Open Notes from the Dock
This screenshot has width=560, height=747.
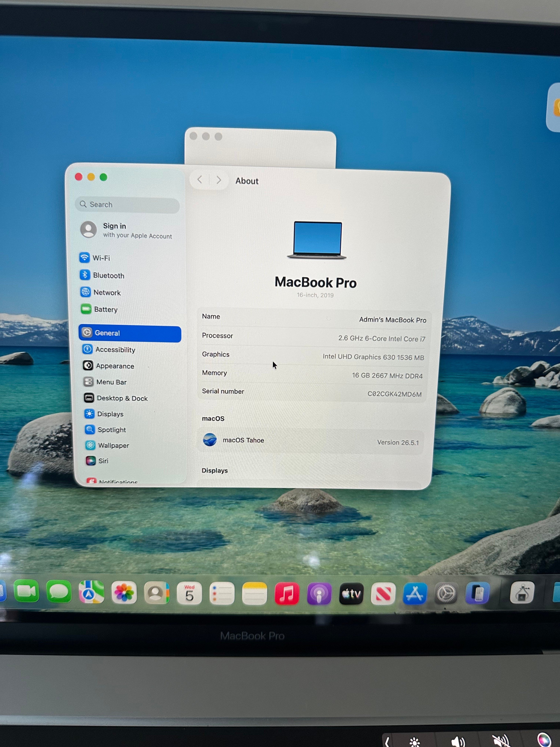[255, 593]
